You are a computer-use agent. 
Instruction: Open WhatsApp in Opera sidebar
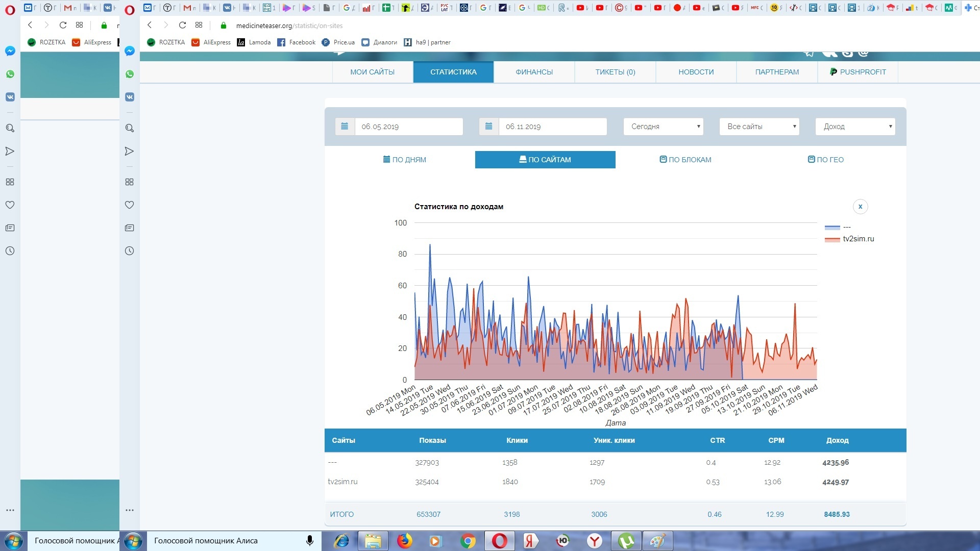130,74
